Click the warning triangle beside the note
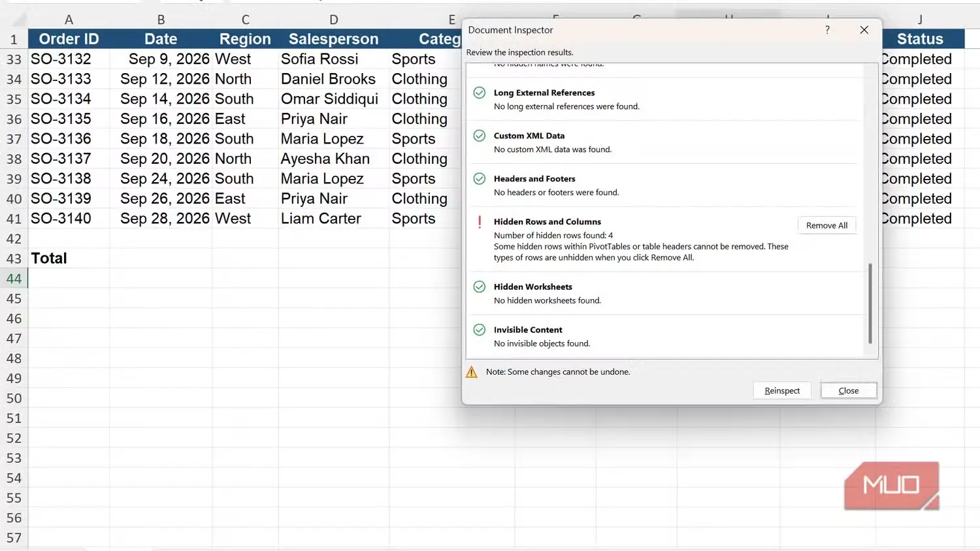This screenshot has width=980, height=551. tap(472, 372)
